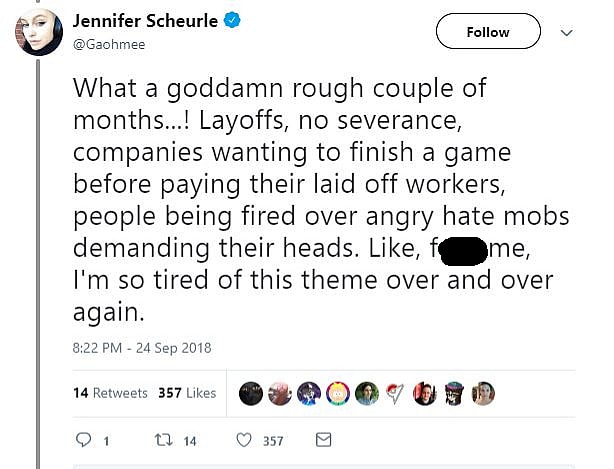
Task: Click the blue verified badge
Action: (x=232, y=20)
